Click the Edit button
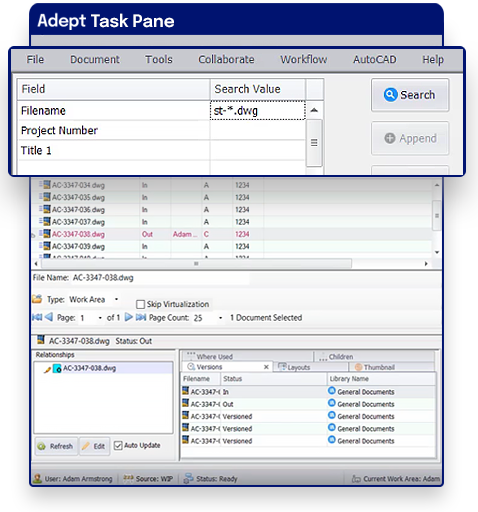Image resolution: width=478 pixels, height=512 pixels. 94,446
